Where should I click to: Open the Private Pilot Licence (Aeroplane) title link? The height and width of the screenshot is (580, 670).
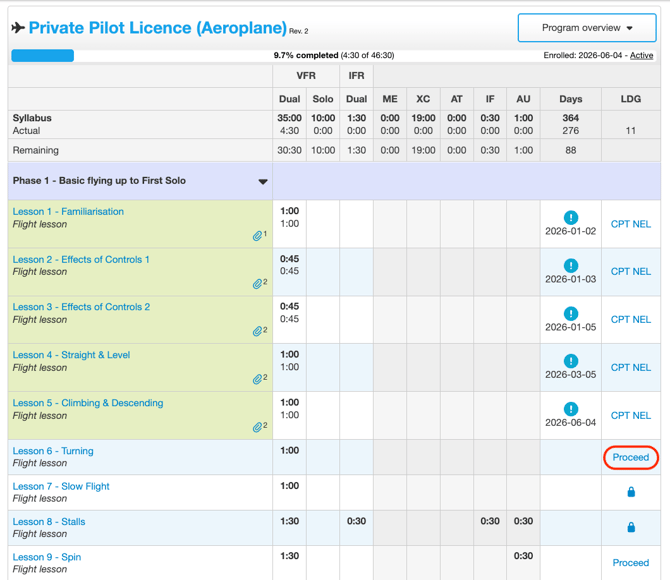tap(158, 28)
